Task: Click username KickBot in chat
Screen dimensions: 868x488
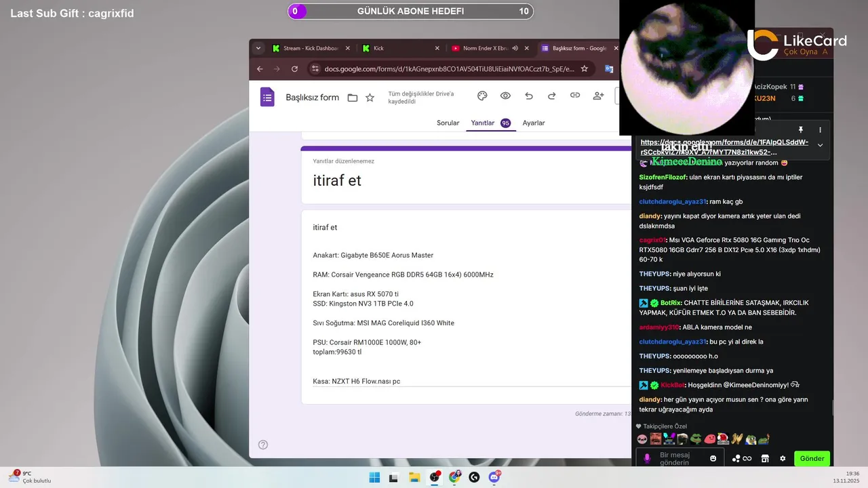Action: coord(673,385)
